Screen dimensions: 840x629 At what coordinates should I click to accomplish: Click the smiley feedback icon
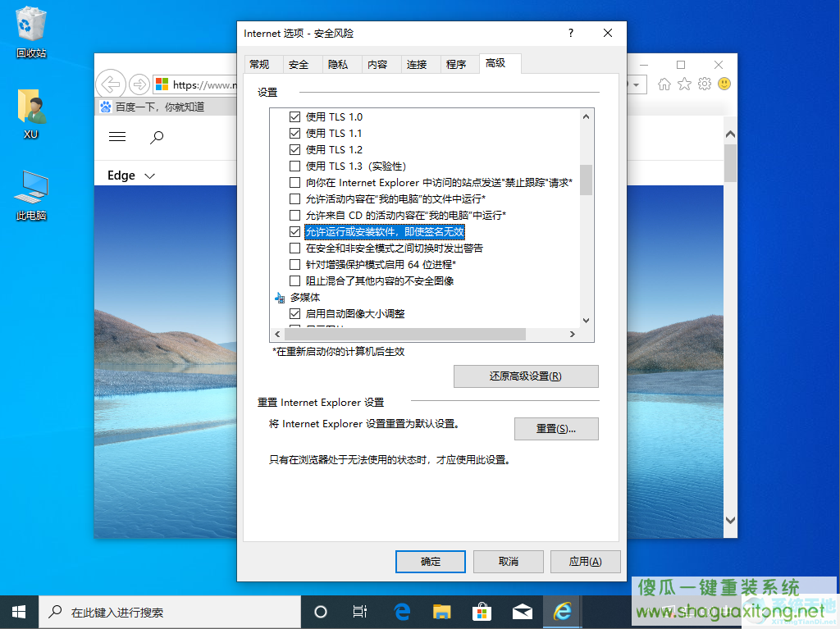point(724,84)
